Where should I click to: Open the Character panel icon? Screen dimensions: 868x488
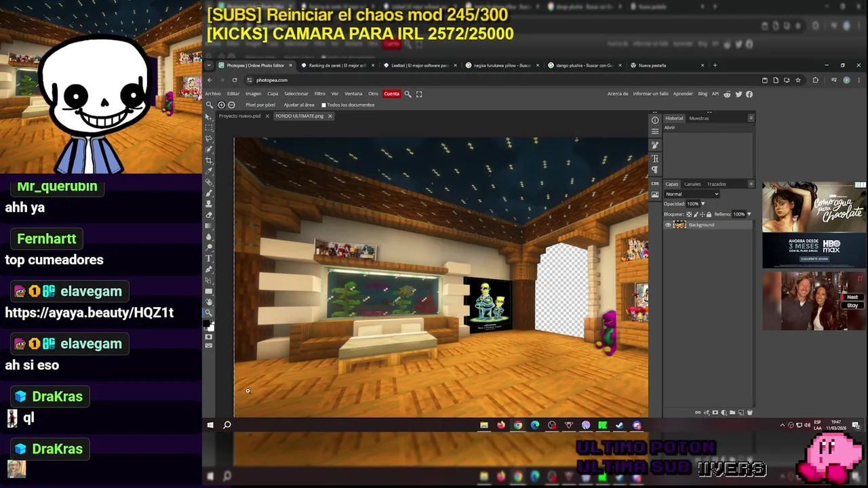point(655,159)
